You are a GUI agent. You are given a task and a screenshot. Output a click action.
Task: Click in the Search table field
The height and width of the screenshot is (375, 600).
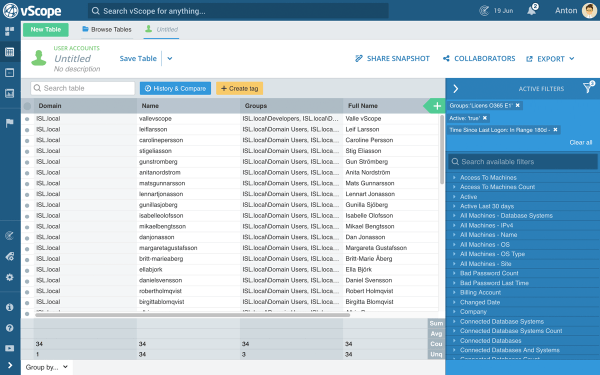click(83, 88)
